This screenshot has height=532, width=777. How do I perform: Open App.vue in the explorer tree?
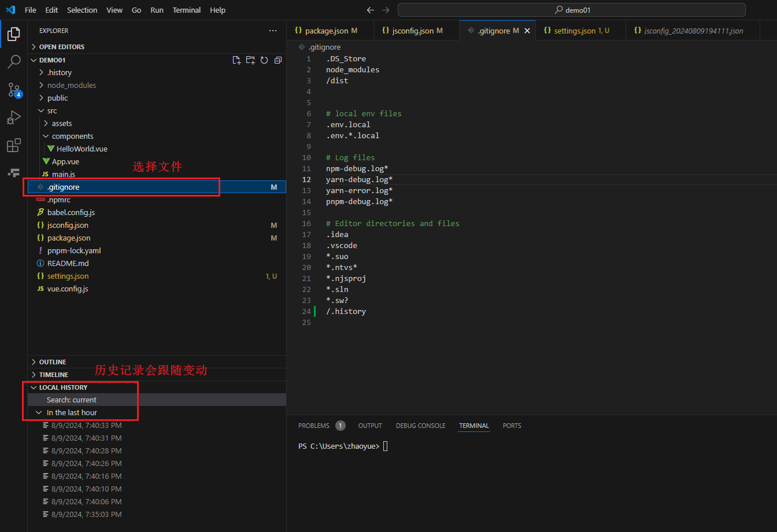(65, 161)
